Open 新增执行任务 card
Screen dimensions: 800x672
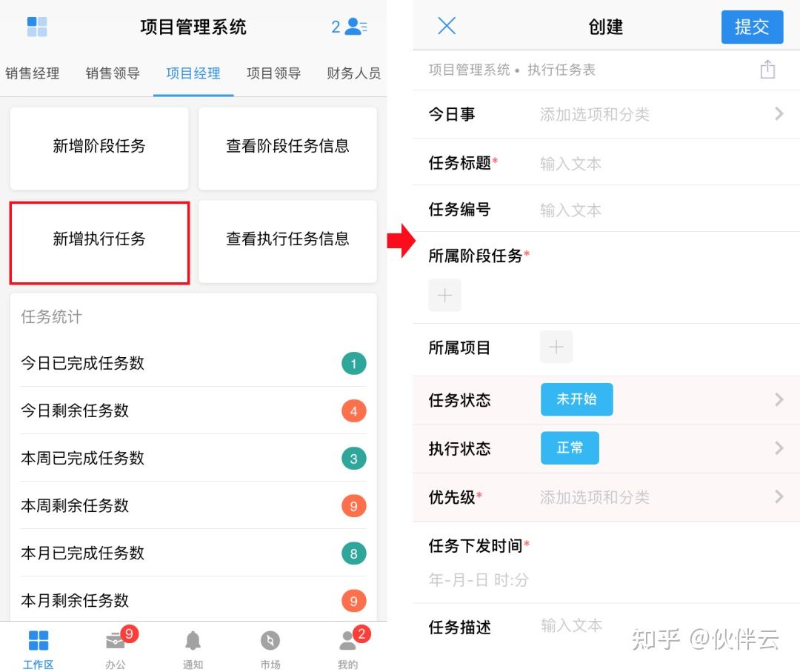[99, 242]
